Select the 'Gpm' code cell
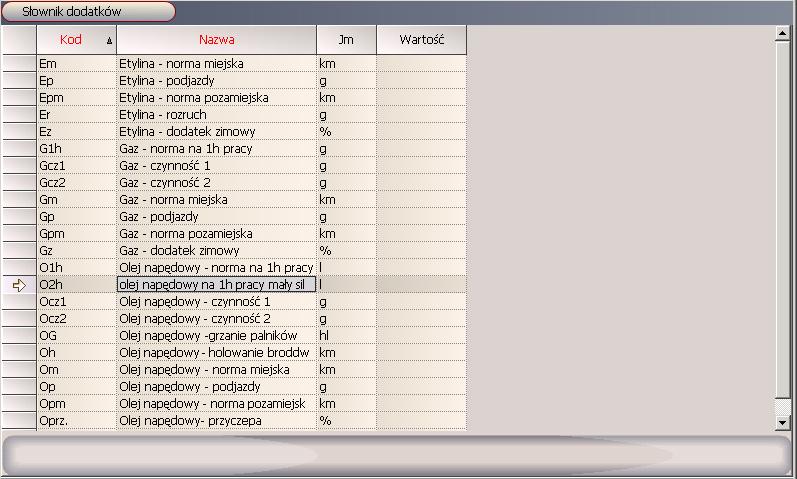Image resolution: width=797 pixels, height=479 pixels. pyautogui.click(x=77, y=234)
